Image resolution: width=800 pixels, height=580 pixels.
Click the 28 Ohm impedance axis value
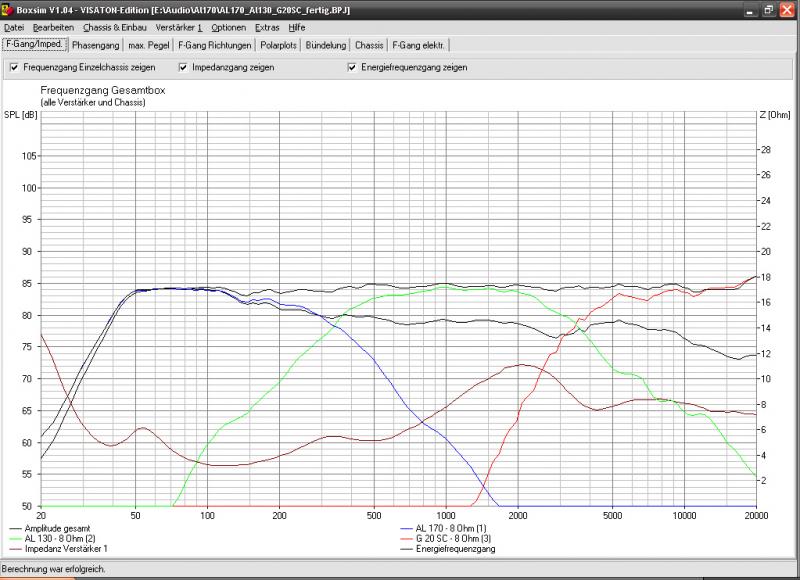[x=766, y=150]
